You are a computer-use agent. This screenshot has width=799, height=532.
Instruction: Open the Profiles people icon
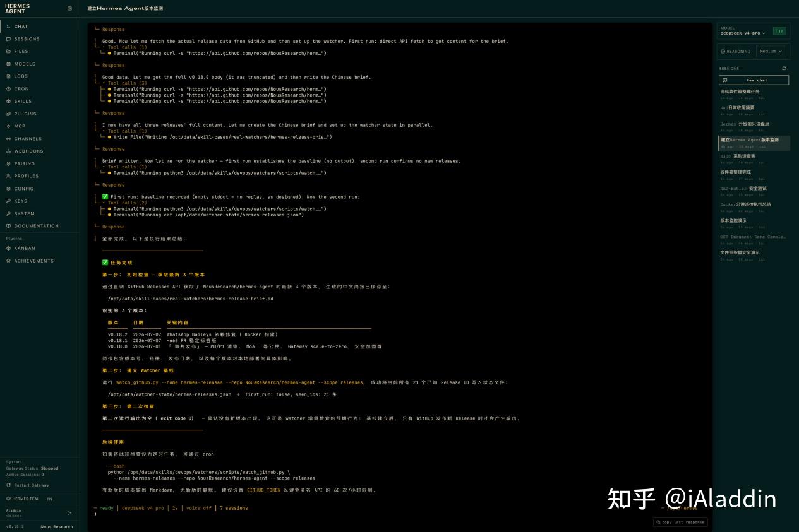click(8, 176)
